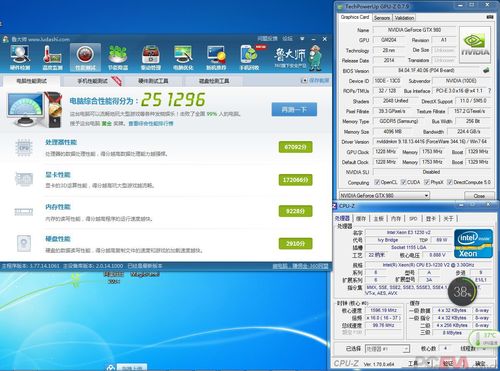Switch to the 缓存 tab in CPU-Z
Image resolution: width=500 pixels, height=371 pixels.
[x=361, y=218]
